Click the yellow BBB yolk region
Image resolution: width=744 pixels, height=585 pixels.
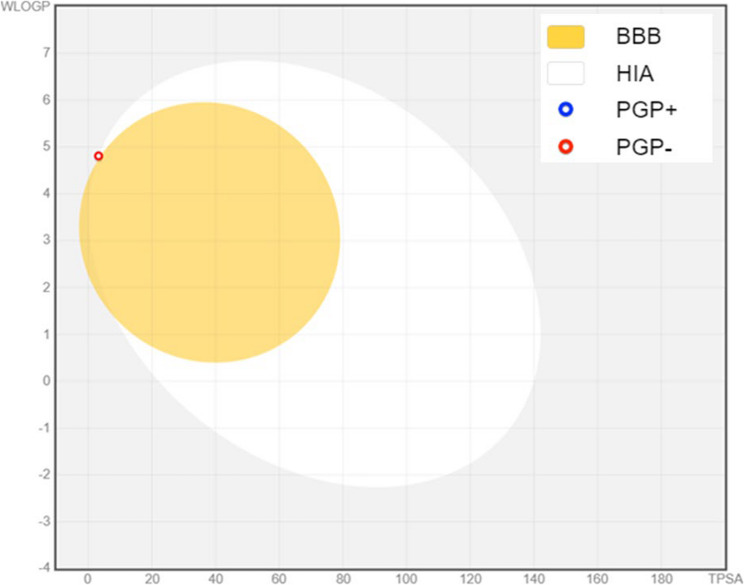click(x=209, y=232)
